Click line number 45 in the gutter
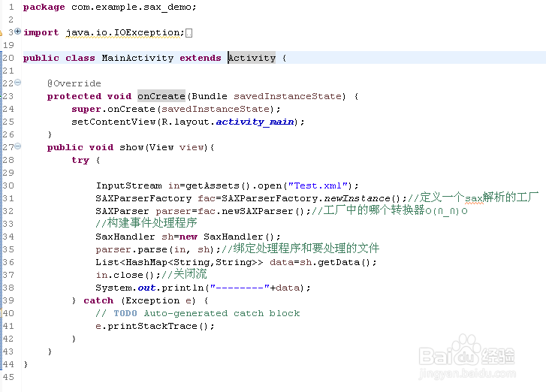 (8, 377)
